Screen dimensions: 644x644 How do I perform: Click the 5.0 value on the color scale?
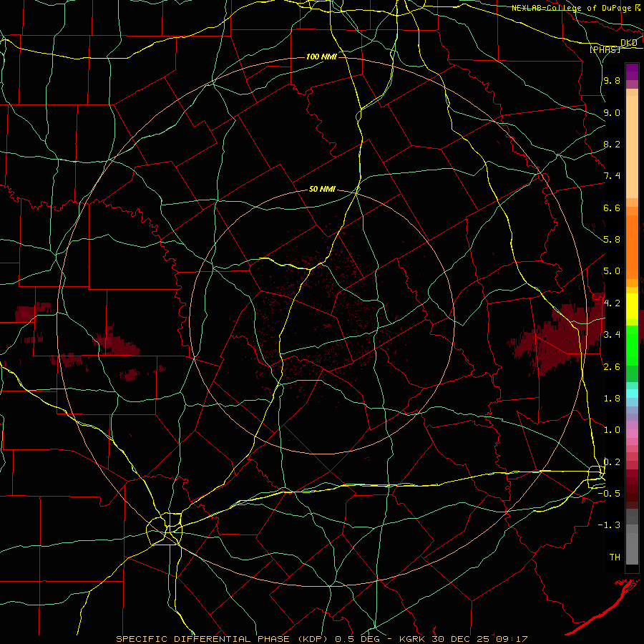point(612,271)
